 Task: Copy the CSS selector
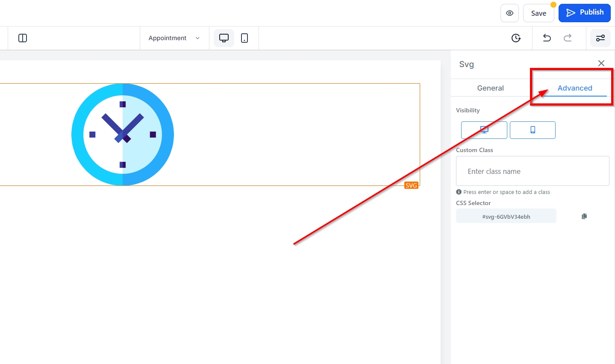(x=584, y=216)
